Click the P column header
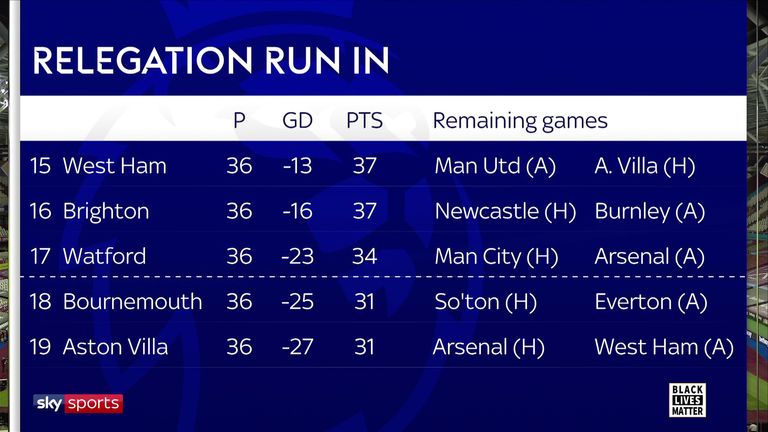Screen dimensions: 768x432 239,121
